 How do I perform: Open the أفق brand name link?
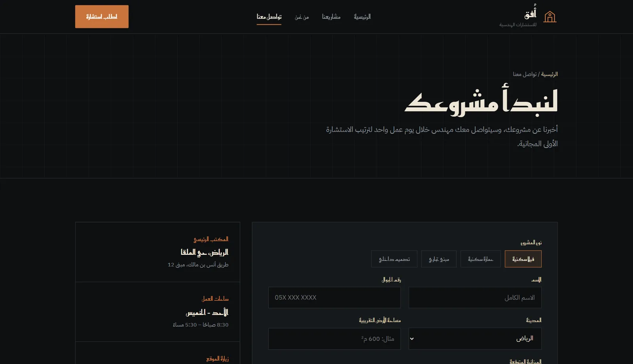(x=530, y=14)
